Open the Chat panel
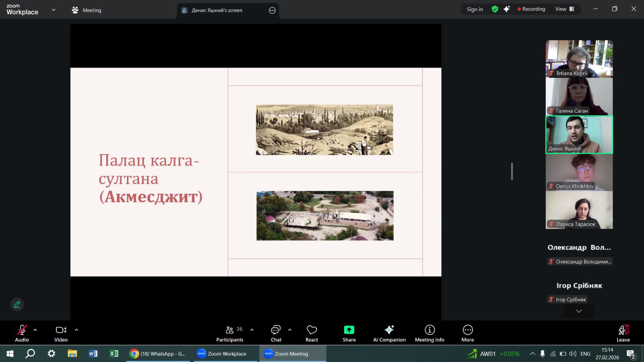Screen dimensions: 644x362 click(276, 333)
